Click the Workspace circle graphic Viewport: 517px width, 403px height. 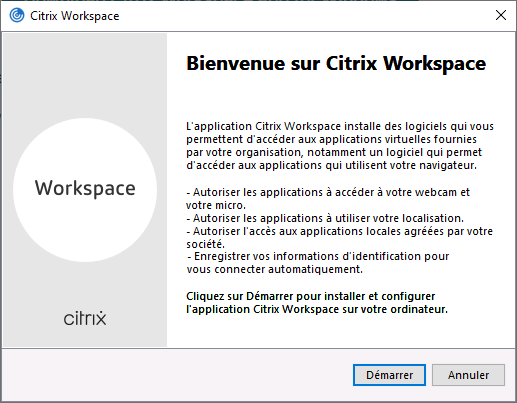(x=85, y=190)
